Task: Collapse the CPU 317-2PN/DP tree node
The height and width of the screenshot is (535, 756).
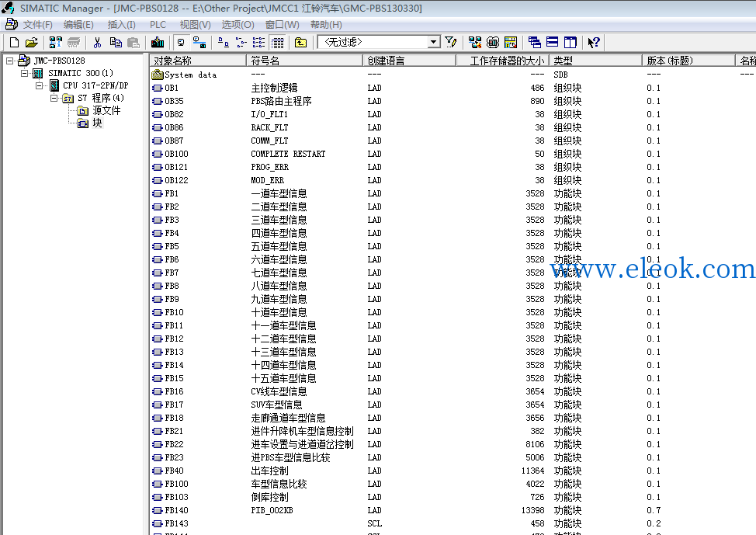Action: [x=40, y=85]
